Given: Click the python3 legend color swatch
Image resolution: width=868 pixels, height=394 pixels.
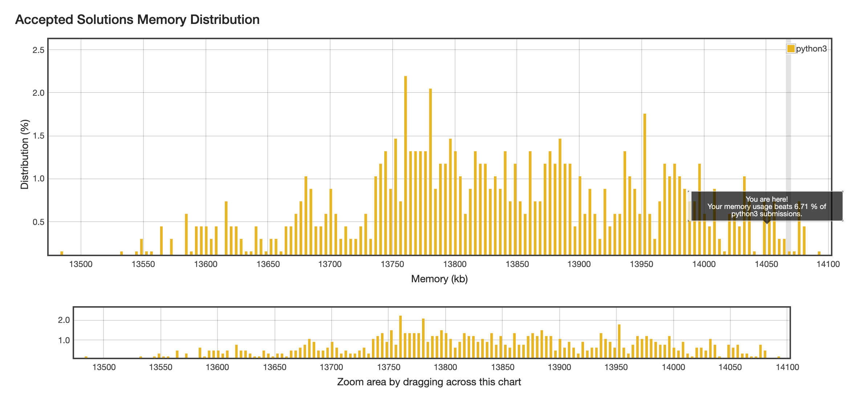Looking at the screenshot, I should click(x=791, y=49).
